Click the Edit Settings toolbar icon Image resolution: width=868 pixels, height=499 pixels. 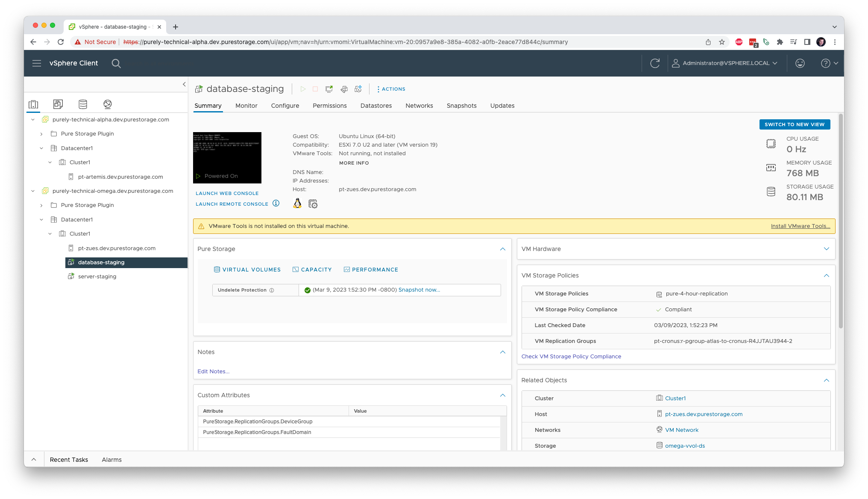[344, 89]
